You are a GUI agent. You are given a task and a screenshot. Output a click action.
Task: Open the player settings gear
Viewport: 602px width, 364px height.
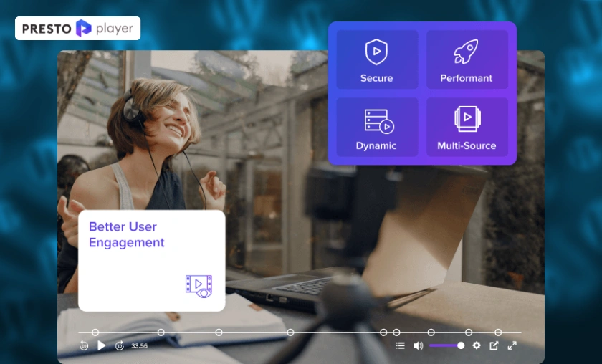click(x=477, y=345)
